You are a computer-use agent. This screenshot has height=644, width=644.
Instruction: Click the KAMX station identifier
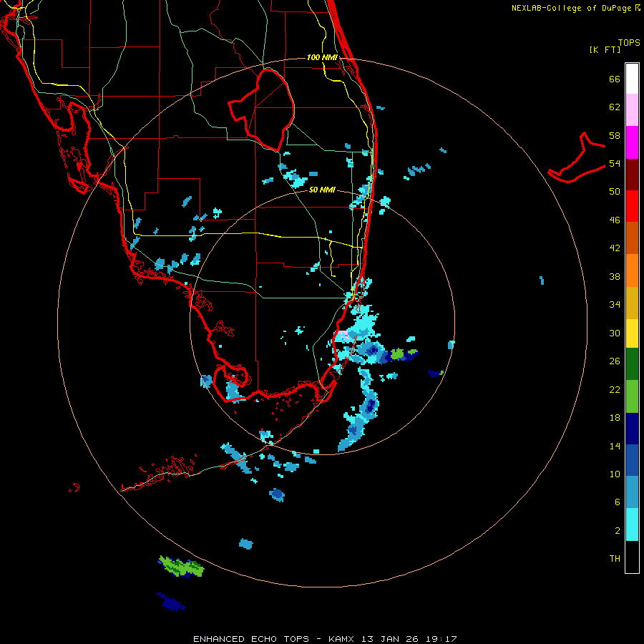pos(342,639)
